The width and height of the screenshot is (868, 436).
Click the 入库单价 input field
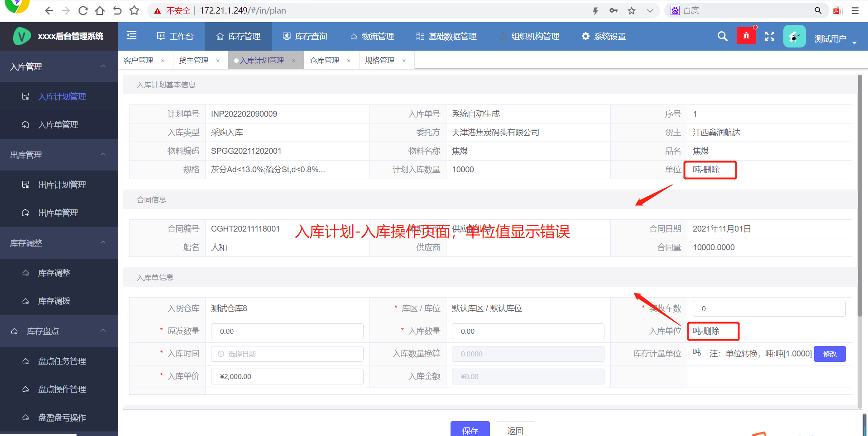point(287,376)
